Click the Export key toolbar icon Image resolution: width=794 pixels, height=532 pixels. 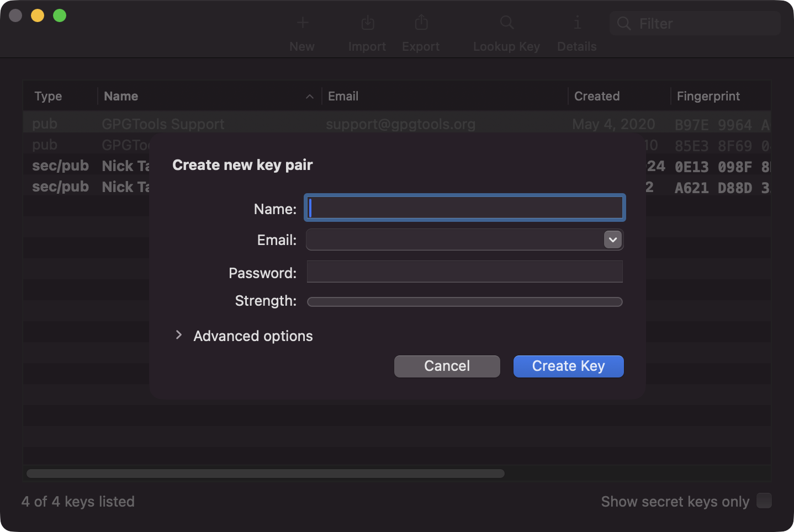click(421, 23)
